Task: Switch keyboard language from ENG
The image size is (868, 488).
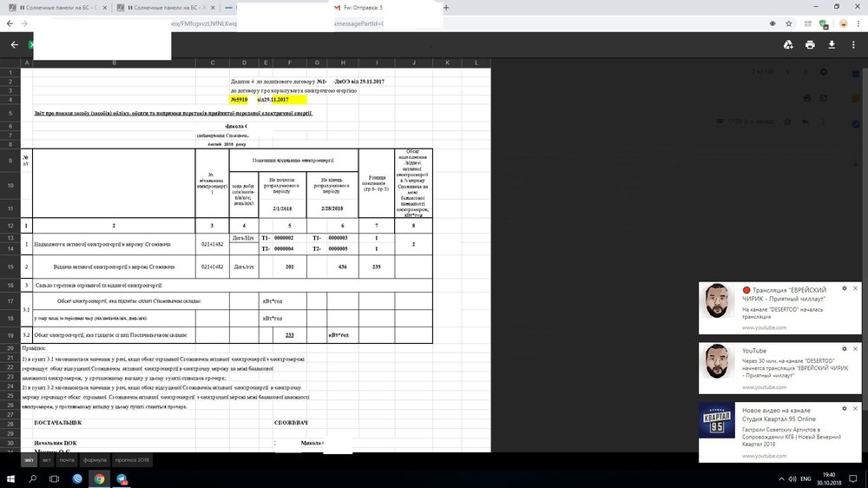Action: click(805, 478)
